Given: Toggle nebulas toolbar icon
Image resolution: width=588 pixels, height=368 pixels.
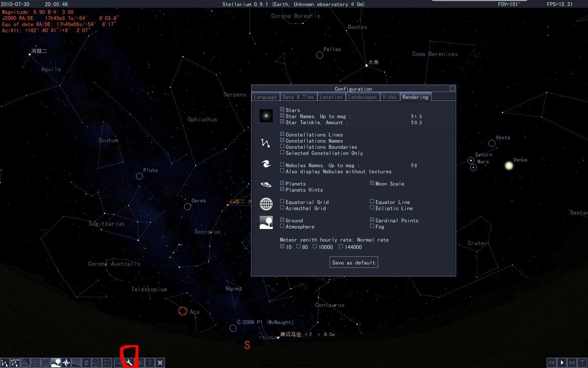Looking at the screenshot, I should [x=87, y=363].
